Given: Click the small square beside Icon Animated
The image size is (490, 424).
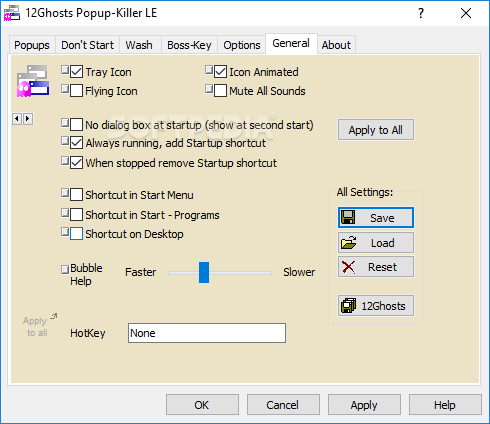Looking at the screenshot, I should pyautogui.click(x=209, y=70).
